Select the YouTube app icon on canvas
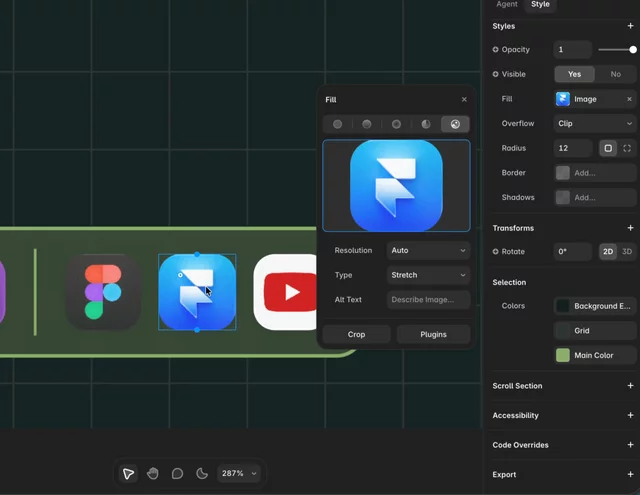Screen dimensions: 640x495 [x=285, y=292]
